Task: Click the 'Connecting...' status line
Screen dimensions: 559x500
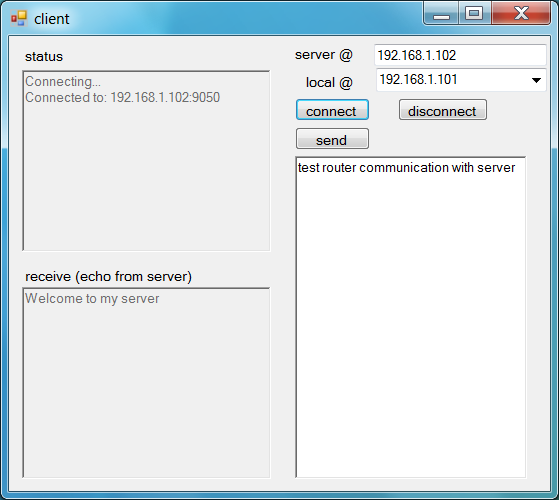Action: coord(63,82)
